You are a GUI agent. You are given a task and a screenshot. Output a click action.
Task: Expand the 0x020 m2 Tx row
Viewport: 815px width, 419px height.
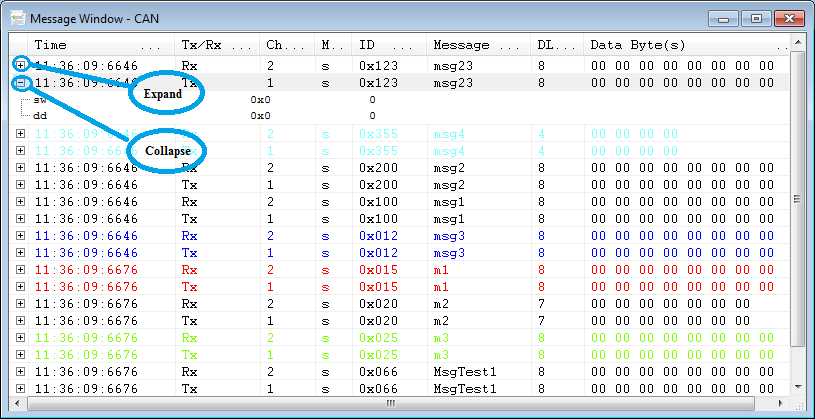20,321
